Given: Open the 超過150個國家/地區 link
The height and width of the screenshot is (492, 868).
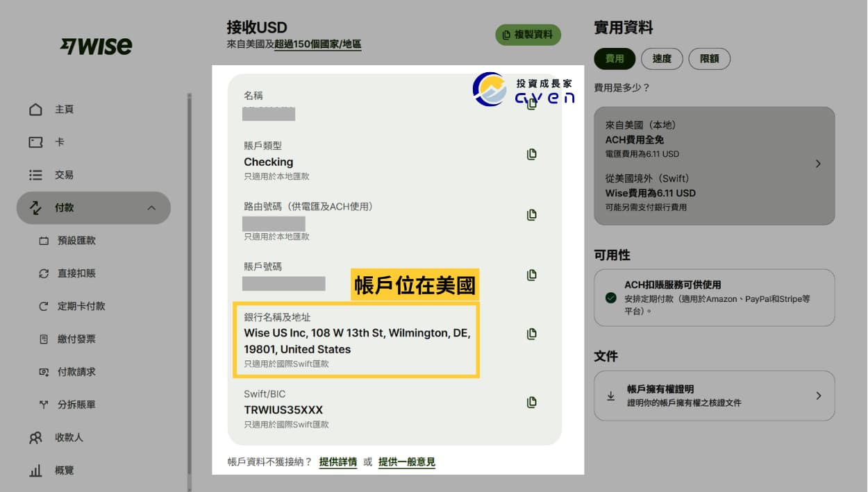Looking at the screenshot, I should [x=317, y=44].
